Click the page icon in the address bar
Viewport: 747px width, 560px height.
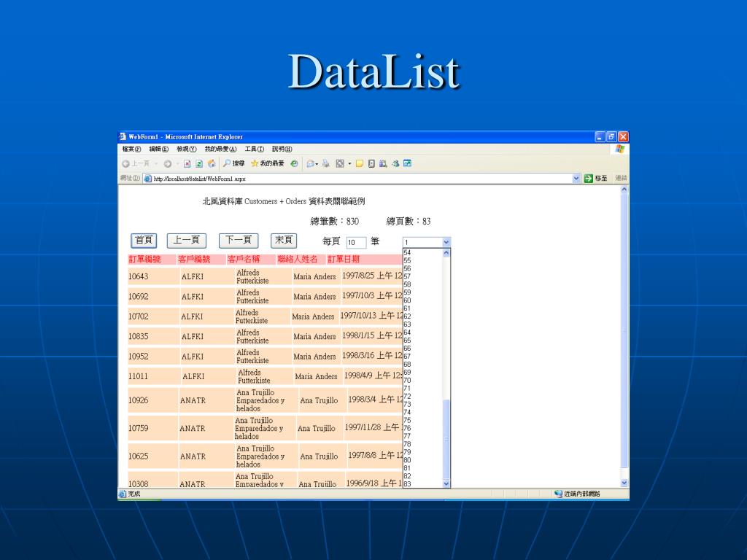coord(147,179)
